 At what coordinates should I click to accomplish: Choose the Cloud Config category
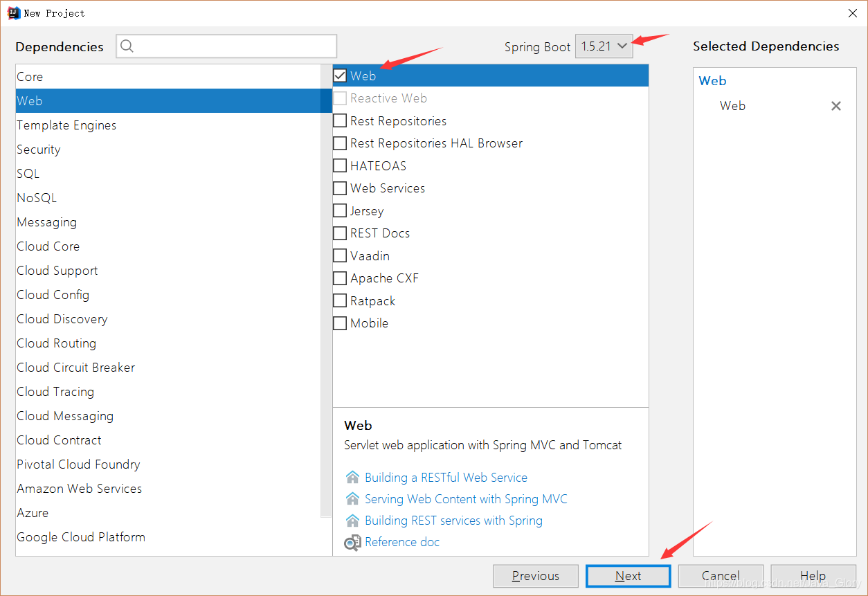(x=168, y=295)
